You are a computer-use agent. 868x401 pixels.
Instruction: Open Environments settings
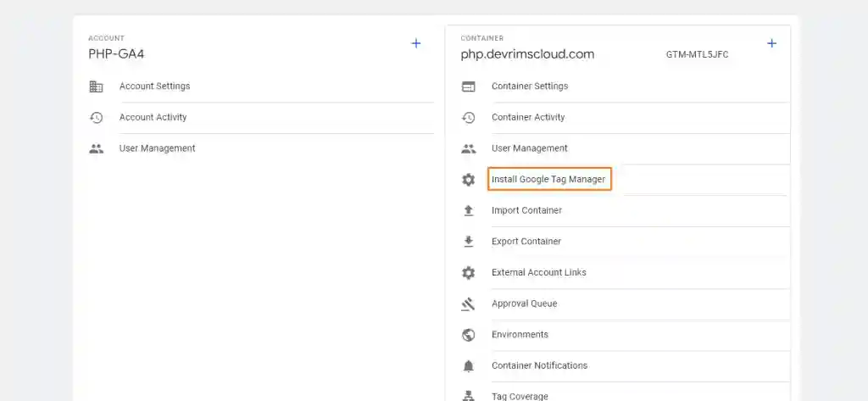520,335
